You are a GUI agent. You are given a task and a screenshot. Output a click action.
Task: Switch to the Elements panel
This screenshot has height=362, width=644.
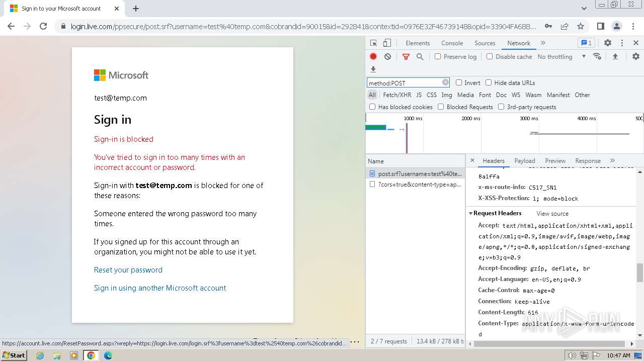(x=418, y=43)
